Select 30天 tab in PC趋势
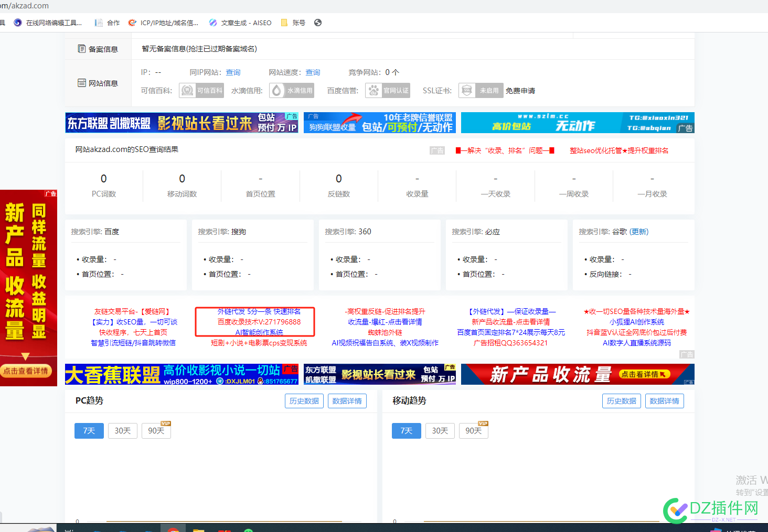 (x=123, y=431)
